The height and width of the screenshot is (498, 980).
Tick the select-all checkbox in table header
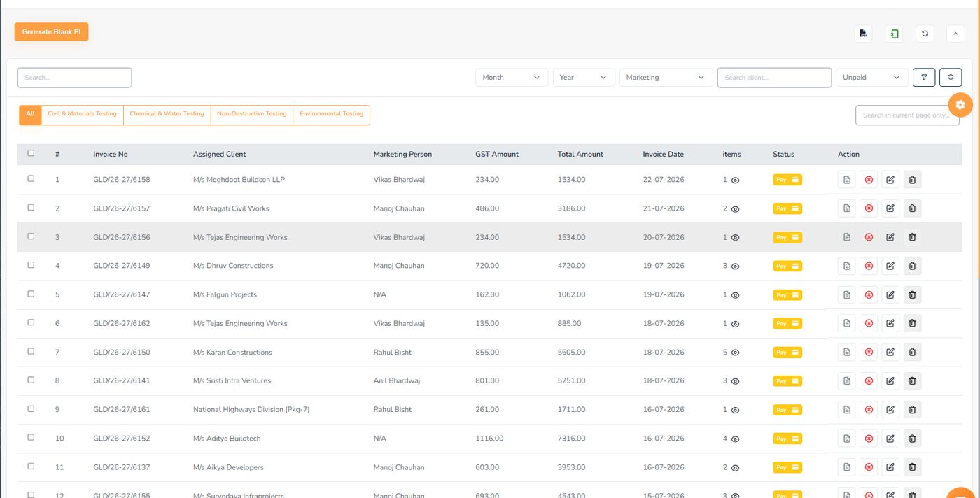31,153
